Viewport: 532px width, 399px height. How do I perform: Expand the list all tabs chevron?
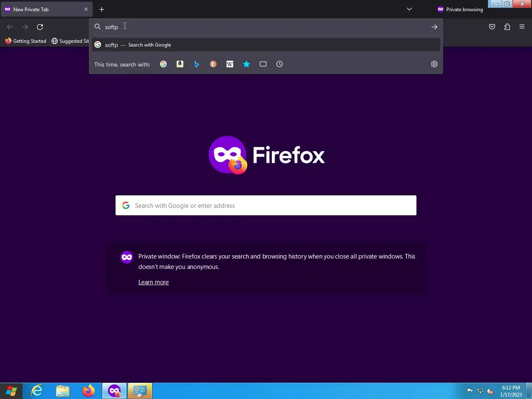(409, 9)
